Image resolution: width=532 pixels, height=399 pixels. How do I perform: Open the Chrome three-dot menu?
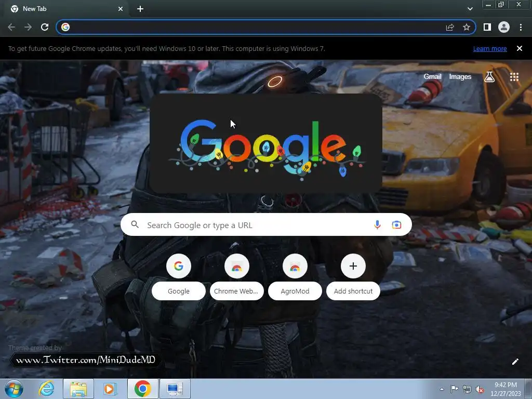point(521,27)
